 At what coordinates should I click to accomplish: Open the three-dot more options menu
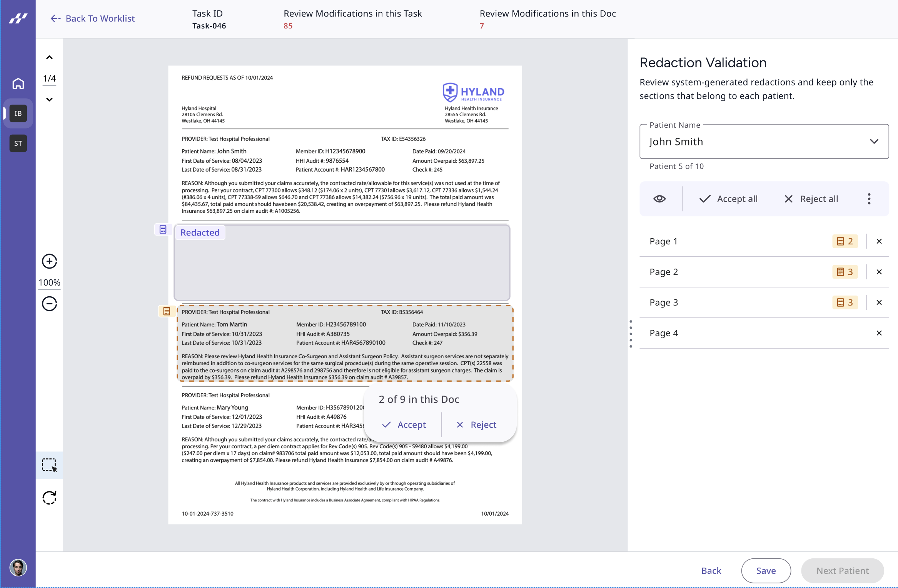tap(869, 199)
